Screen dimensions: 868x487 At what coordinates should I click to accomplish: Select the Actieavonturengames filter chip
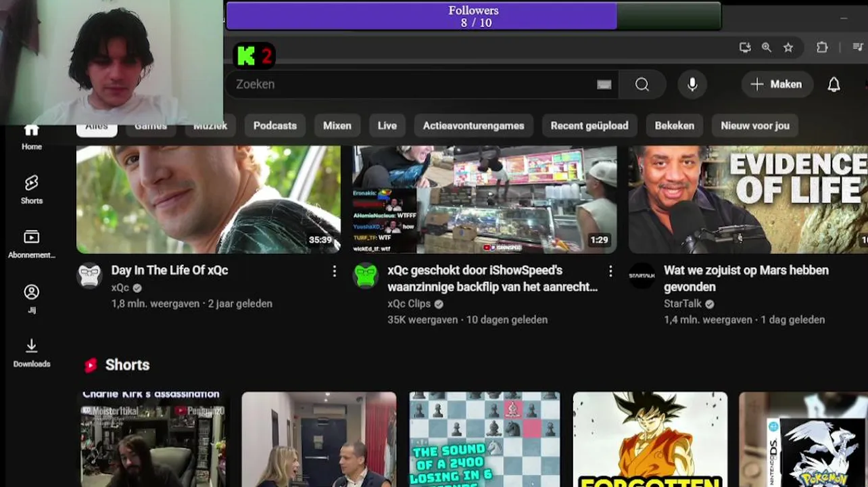coord(473,126)
